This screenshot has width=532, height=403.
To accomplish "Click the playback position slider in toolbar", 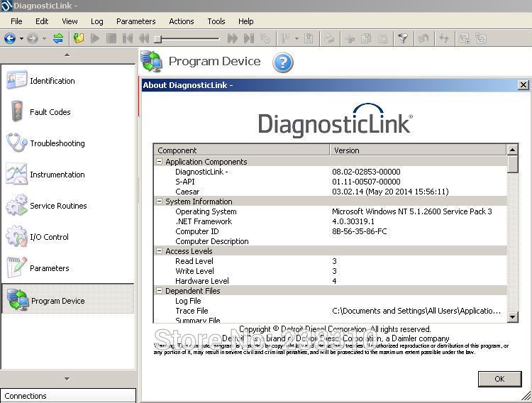I will 158,39.
